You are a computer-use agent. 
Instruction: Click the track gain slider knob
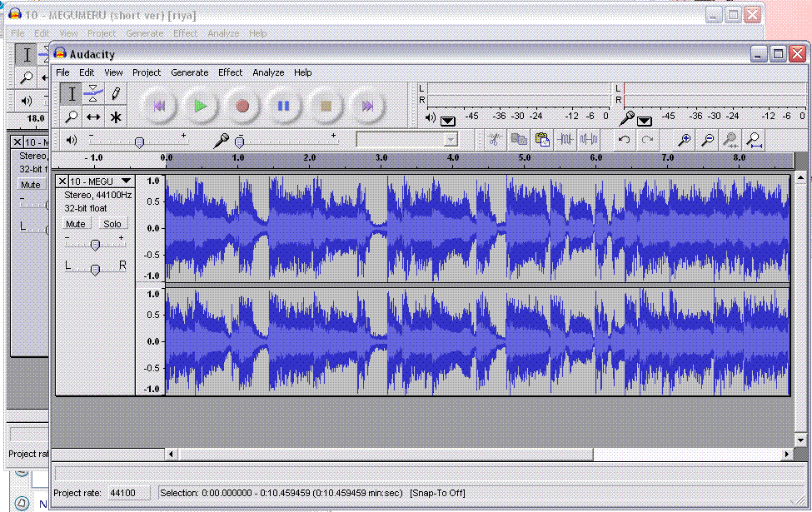point(95,244)
